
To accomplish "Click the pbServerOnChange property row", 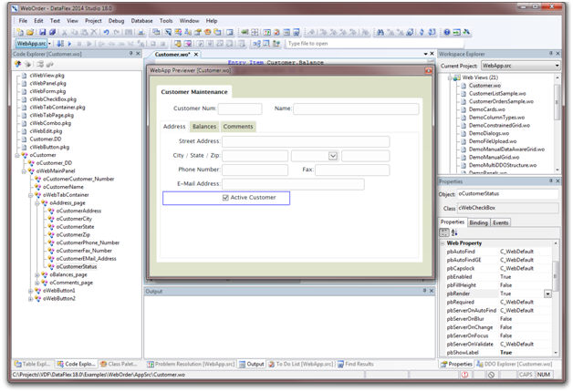I will point(497,327).
